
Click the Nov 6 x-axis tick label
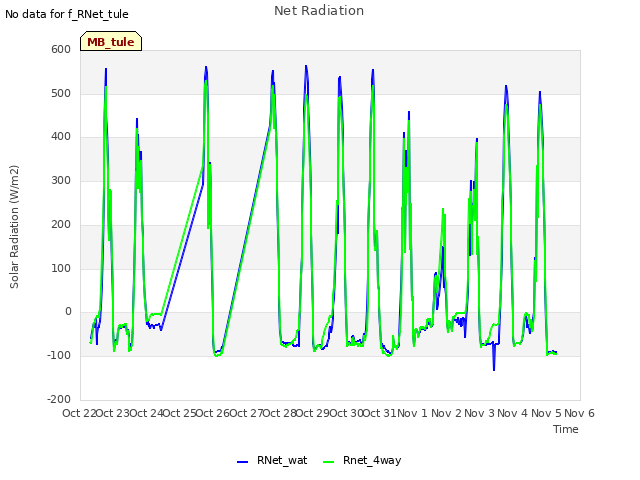[580, 413]
